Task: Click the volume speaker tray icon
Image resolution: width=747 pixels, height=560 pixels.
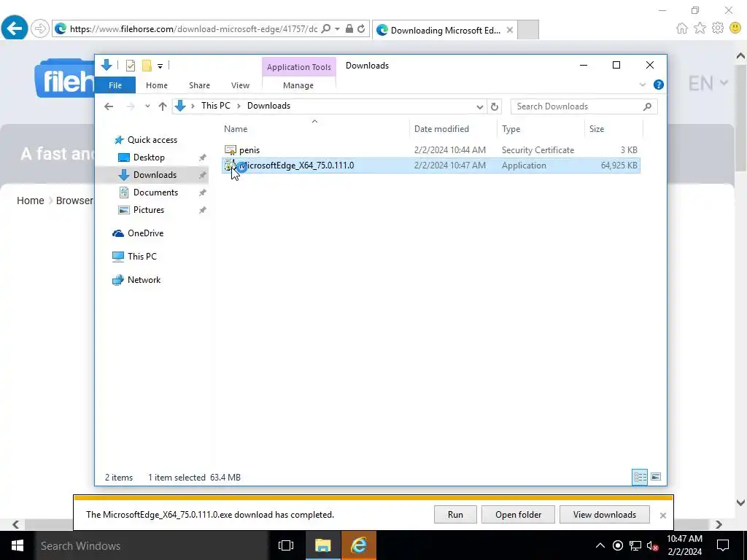Action: pyautogui.click(x=652, y=545)
